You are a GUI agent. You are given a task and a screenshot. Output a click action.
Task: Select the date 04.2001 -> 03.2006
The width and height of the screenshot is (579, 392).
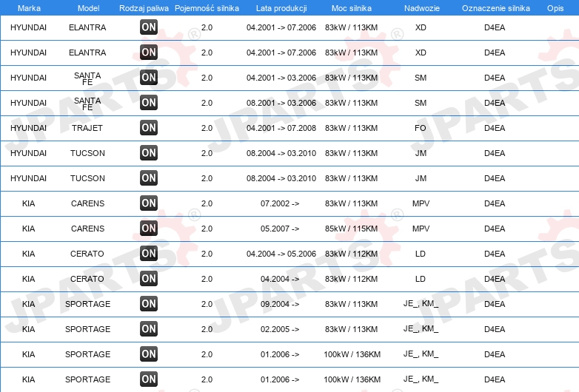[x=281, y=78]
